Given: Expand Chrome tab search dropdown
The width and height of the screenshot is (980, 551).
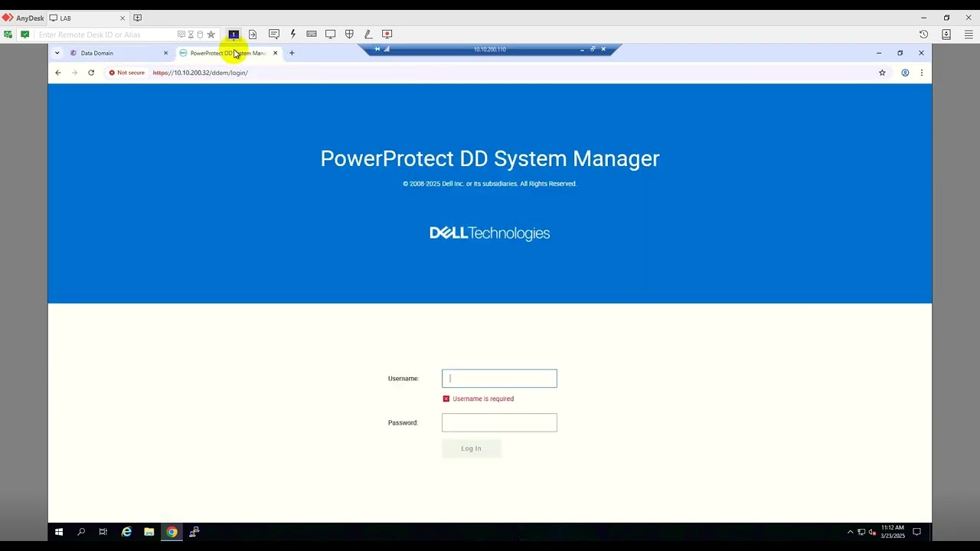Looking at the screenshot, I should click(x=57, y=53).
